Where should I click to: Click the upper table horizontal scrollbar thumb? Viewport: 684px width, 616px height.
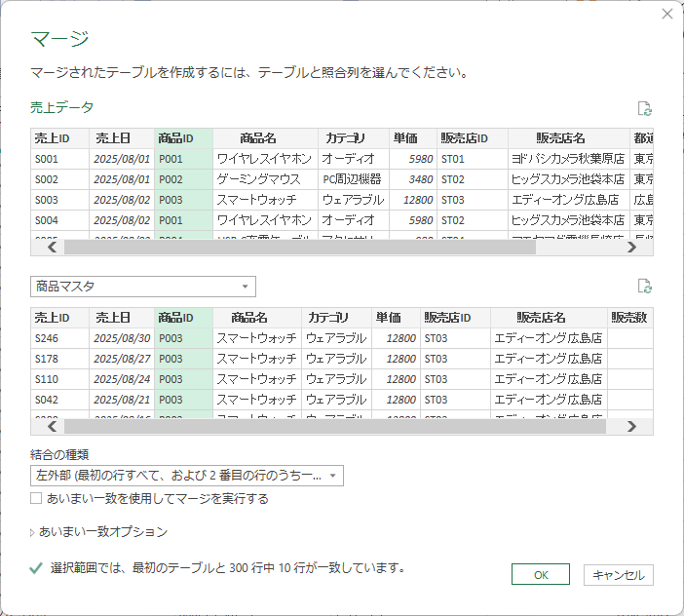(299, 248)
